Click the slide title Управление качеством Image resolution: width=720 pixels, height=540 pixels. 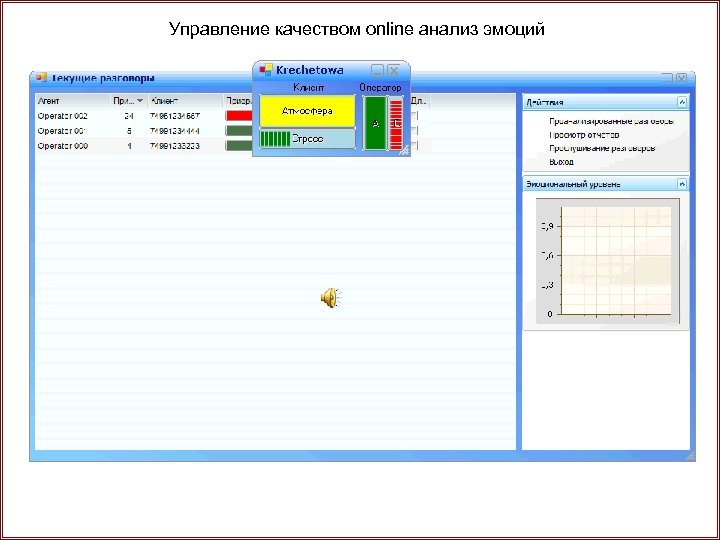pyautogui.click(x=357, y=29)
